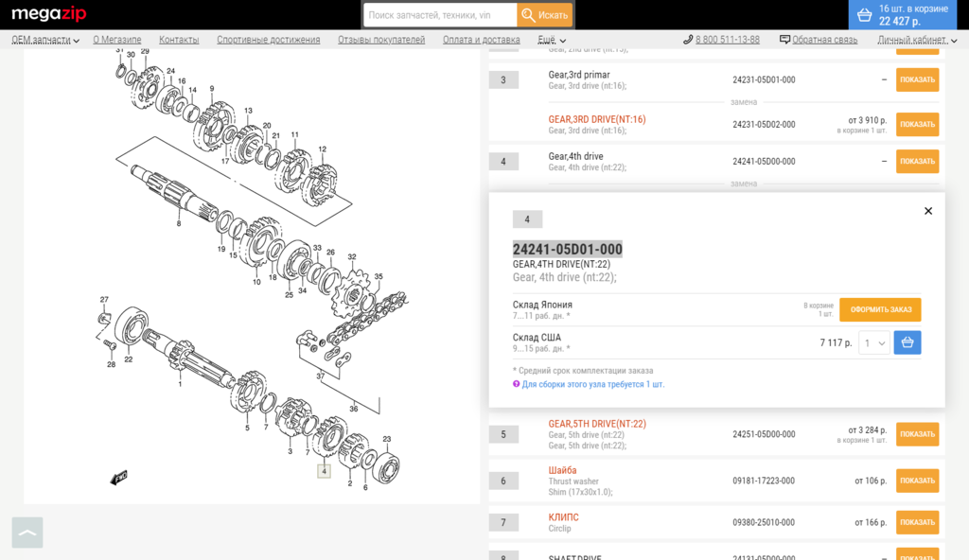The width and height of the screenshot is (969, 560).
Task: Click Показать for Шайба row
Action: coord(917,481)
